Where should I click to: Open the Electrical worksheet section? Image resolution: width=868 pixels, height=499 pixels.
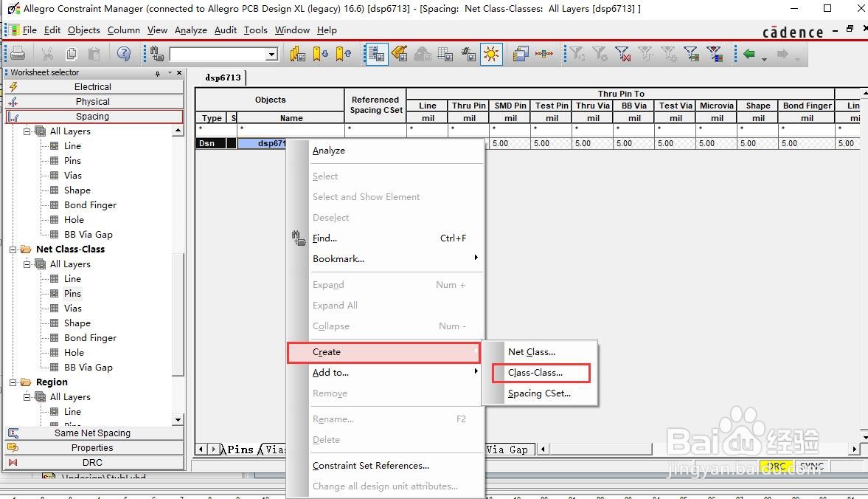click(94, 87)
